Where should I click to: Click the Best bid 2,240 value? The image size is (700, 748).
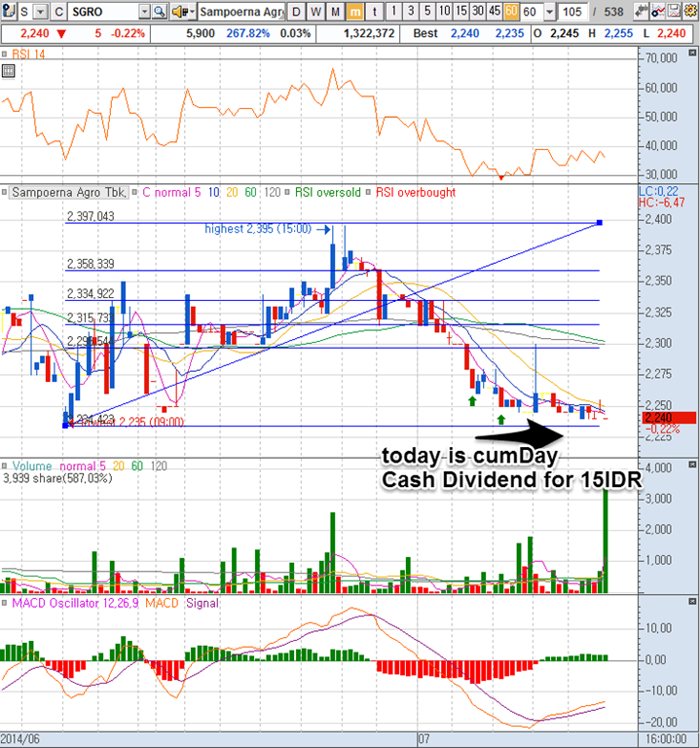[x=465, y=33]
